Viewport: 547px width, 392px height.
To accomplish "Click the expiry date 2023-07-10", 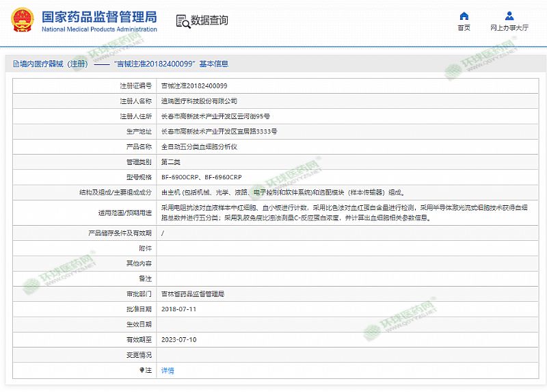I will [x=178, y=339].
